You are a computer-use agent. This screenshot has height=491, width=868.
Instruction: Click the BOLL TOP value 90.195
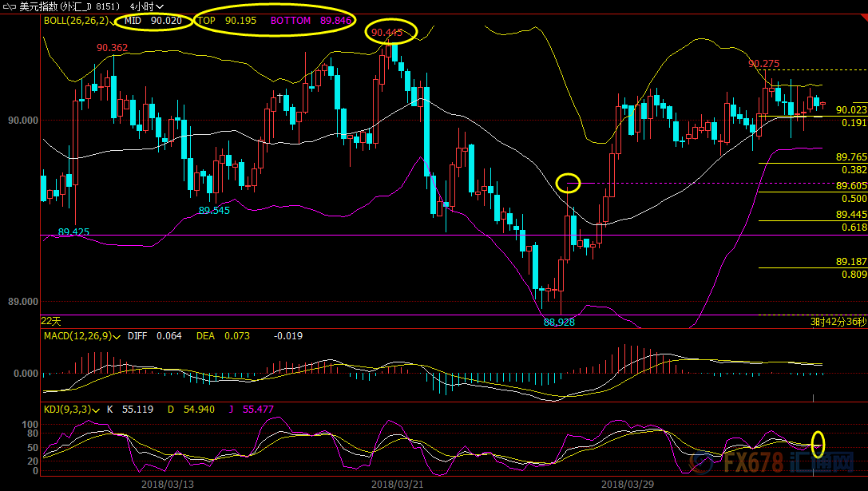pos(240,21)
